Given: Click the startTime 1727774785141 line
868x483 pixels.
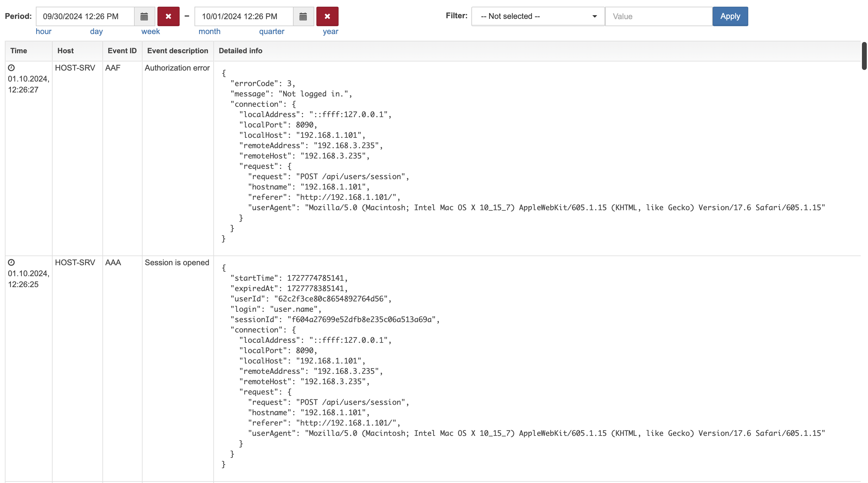Looking at the screenshot, I should point(289,278).
